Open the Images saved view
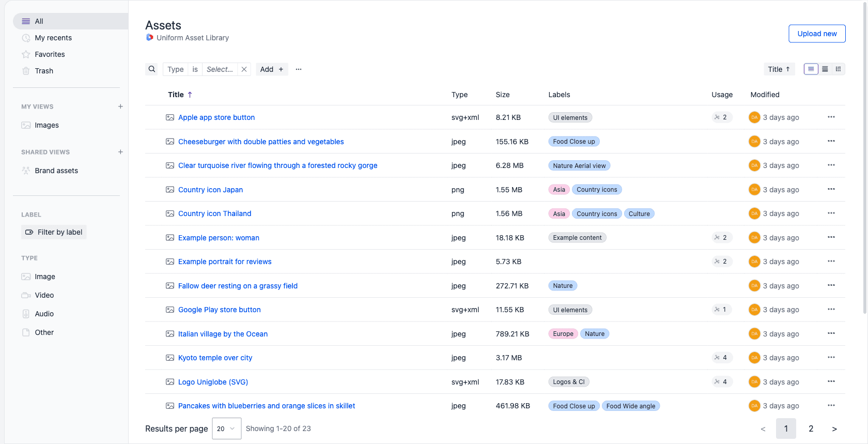The image size is (868, 444). [x=47, y=125]
